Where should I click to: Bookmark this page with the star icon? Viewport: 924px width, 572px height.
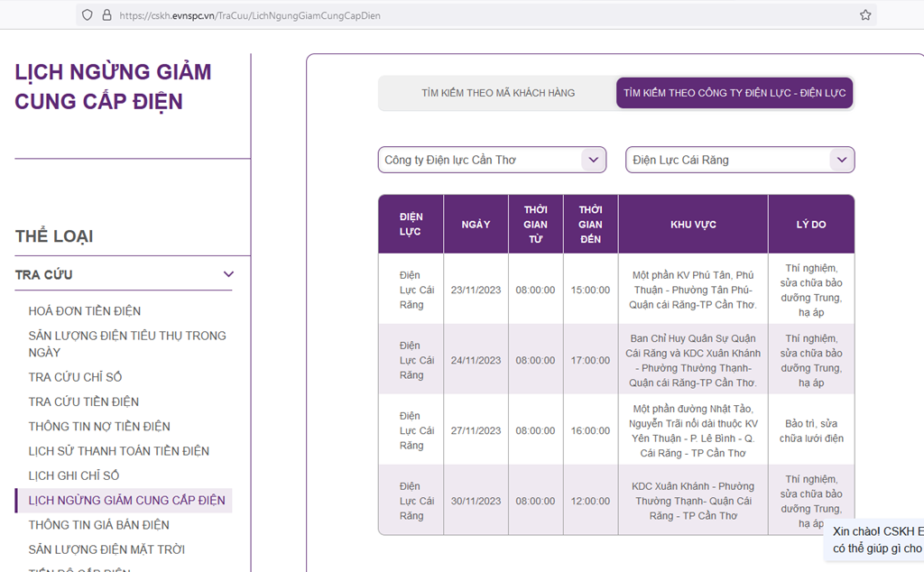click(865, 15)
